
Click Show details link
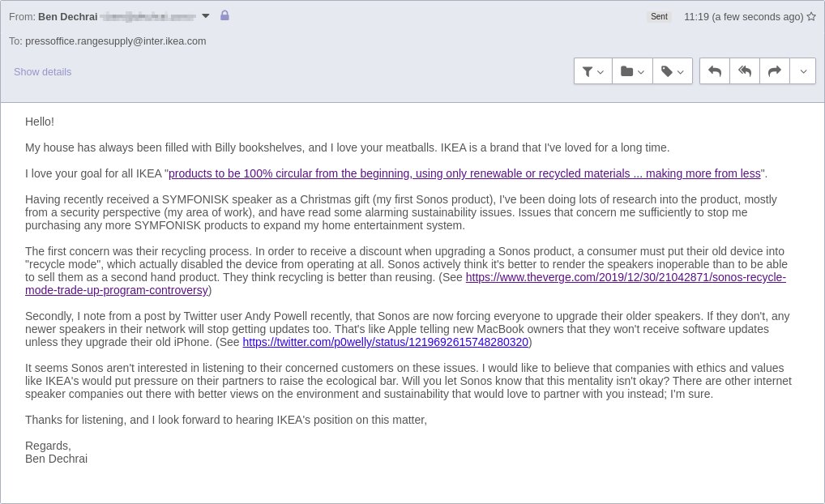43,71
